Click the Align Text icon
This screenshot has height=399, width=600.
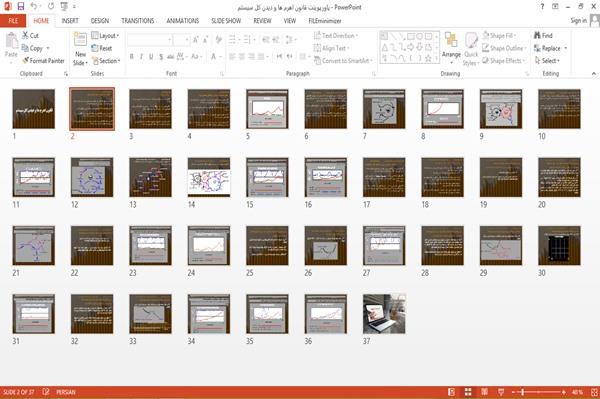tap(317, 48)
